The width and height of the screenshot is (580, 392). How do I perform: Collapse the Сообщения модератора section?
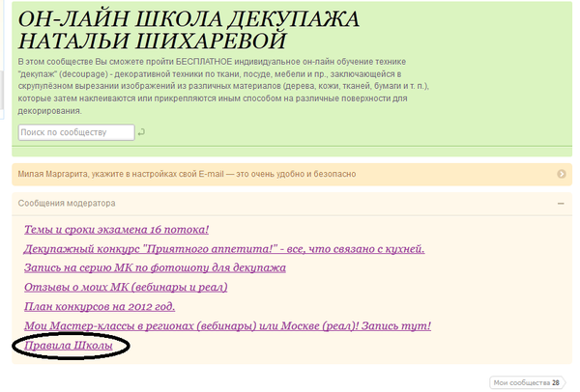coord(561,204)
